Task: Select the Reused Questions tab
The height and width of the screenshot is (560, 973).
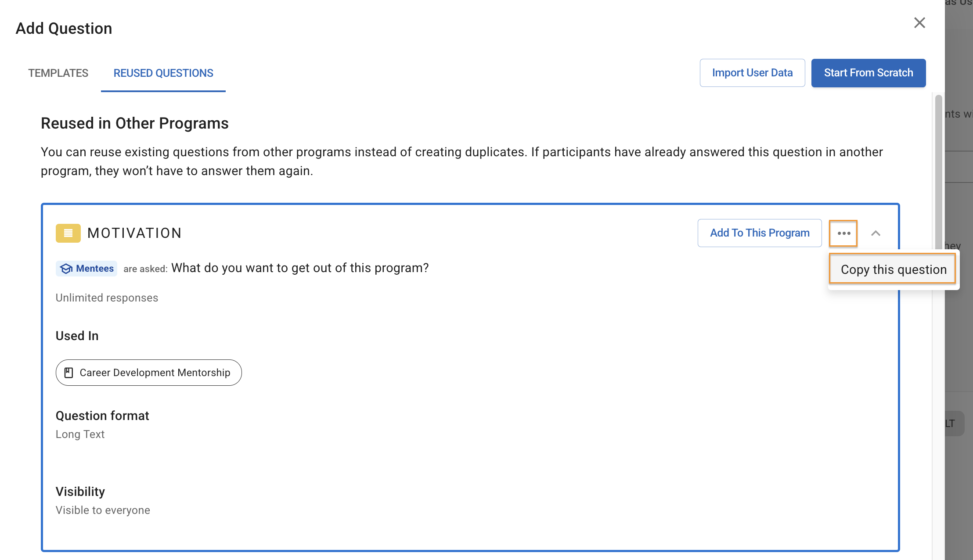Action: click(x=163, y=73)
